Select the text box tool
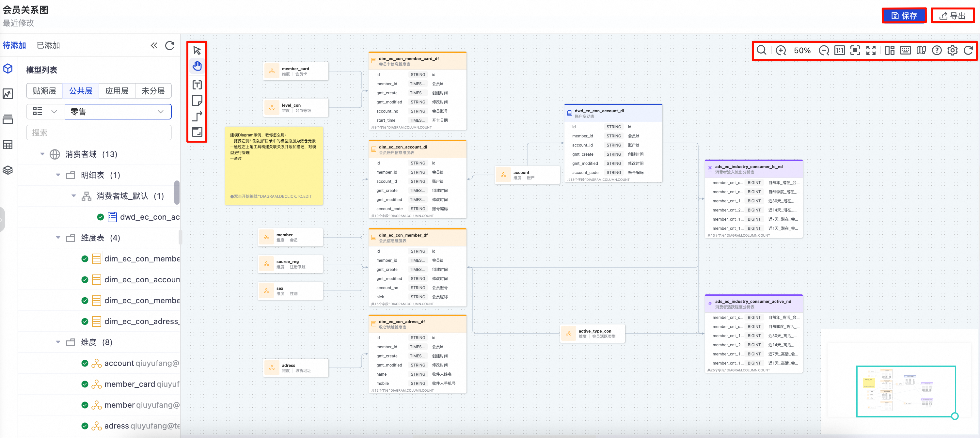The width and height of the screenshot is (980, 438). 197,85
